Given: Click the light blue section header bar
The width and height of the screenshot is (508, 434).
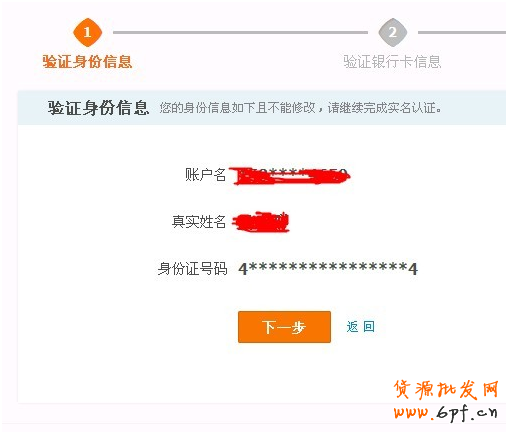Looking at the screenshot, I should (x=262, y=108).
